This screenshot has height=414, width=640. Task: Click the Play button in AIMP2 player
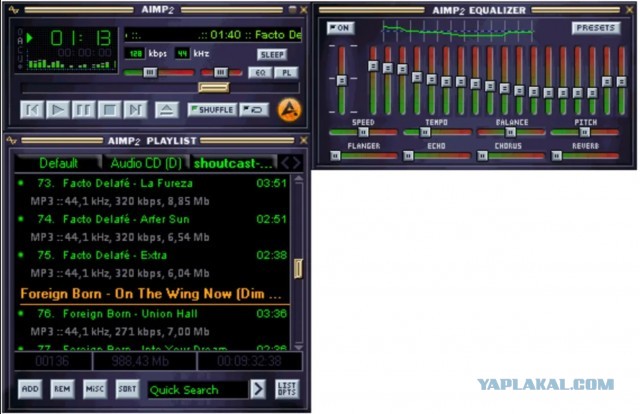tap(58, 110)
